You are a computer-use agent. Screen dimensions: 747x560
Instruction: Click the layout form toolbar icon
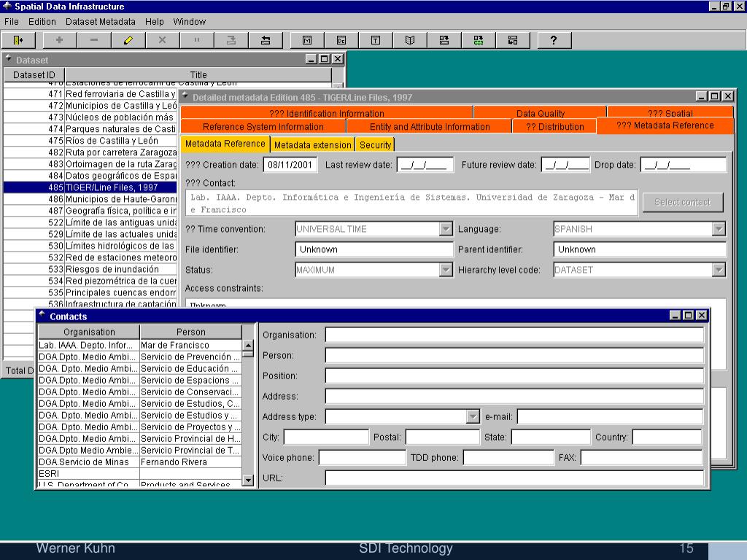513,41
